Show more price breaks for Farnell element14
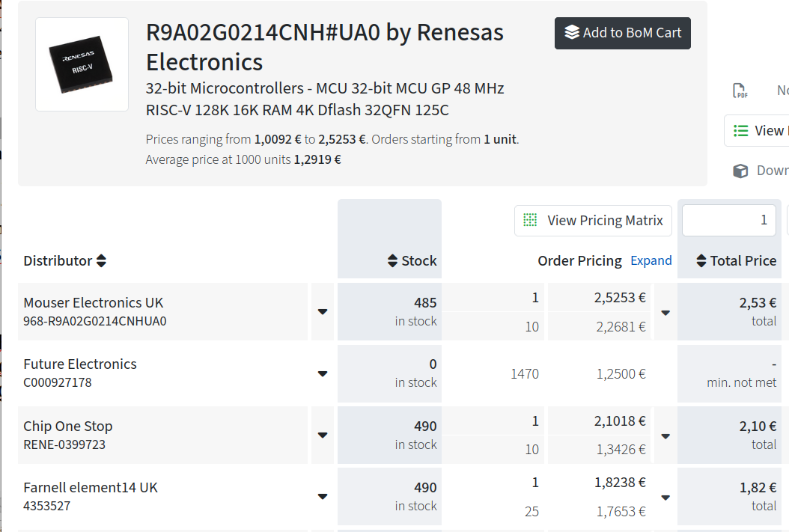789x532 pixels. click(x=665, y=498)
